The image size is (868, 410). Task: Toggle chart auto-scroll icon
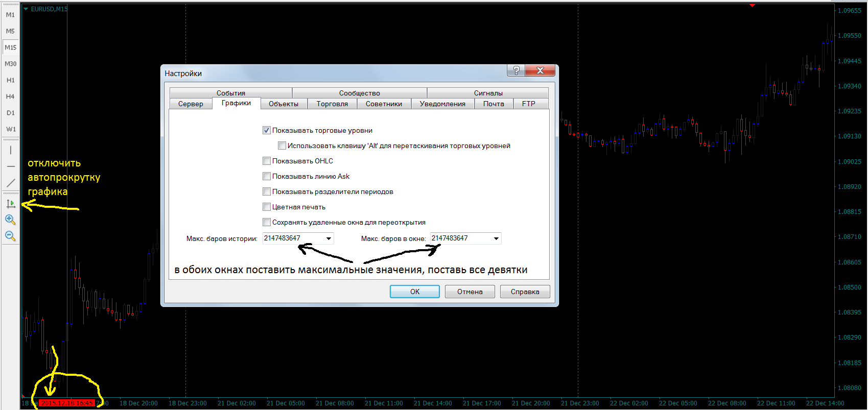coord(10,204)
